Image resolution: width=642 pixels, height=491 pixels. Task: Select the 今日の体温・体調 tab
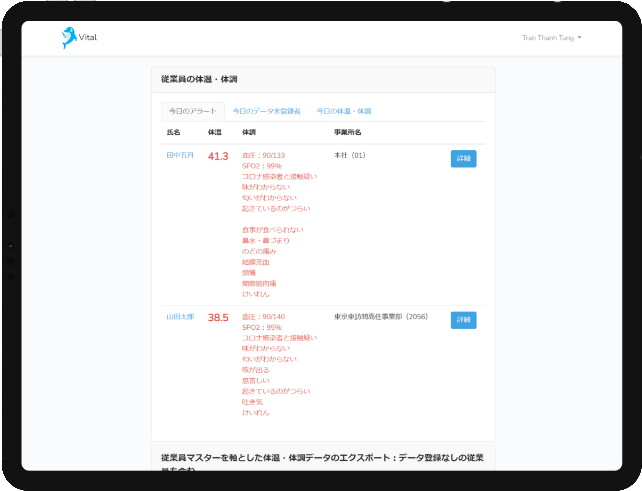pyautogui.click(x=344, y=111)
